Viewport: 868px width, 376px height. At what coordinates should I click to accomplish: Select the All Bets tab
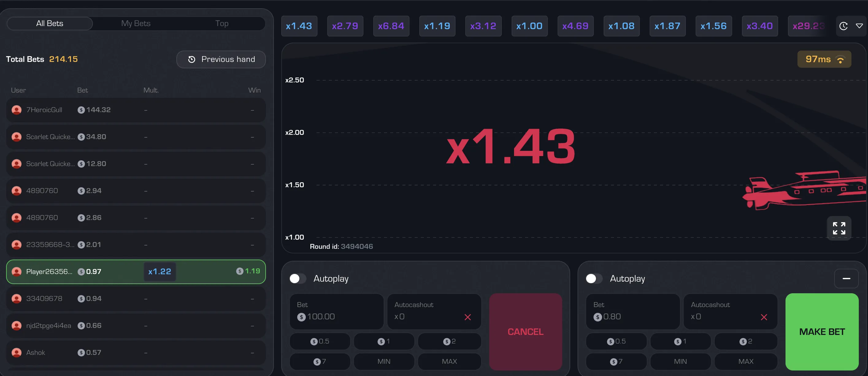click(50, 24)
